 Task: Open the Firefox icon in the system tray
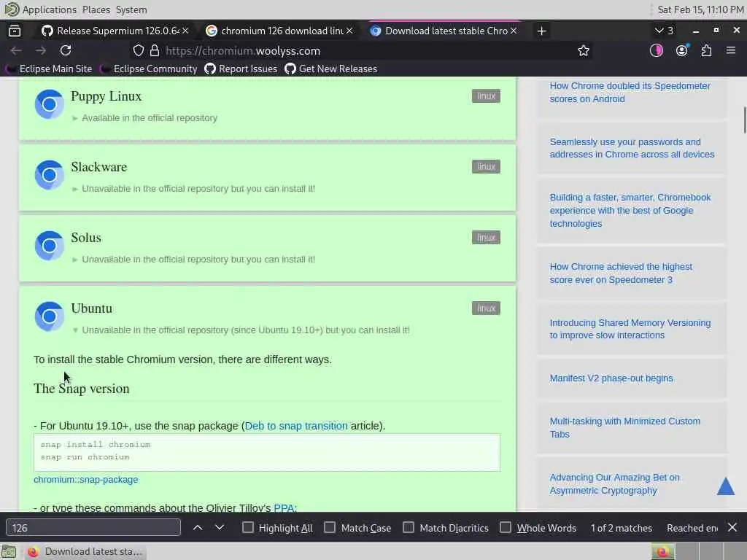coord(662,552)
